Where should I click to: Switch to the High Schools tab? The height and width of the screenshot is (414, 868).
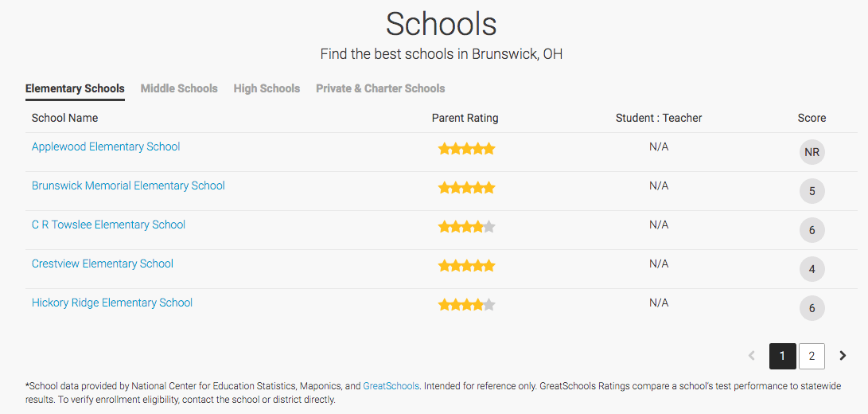(267, 88)
